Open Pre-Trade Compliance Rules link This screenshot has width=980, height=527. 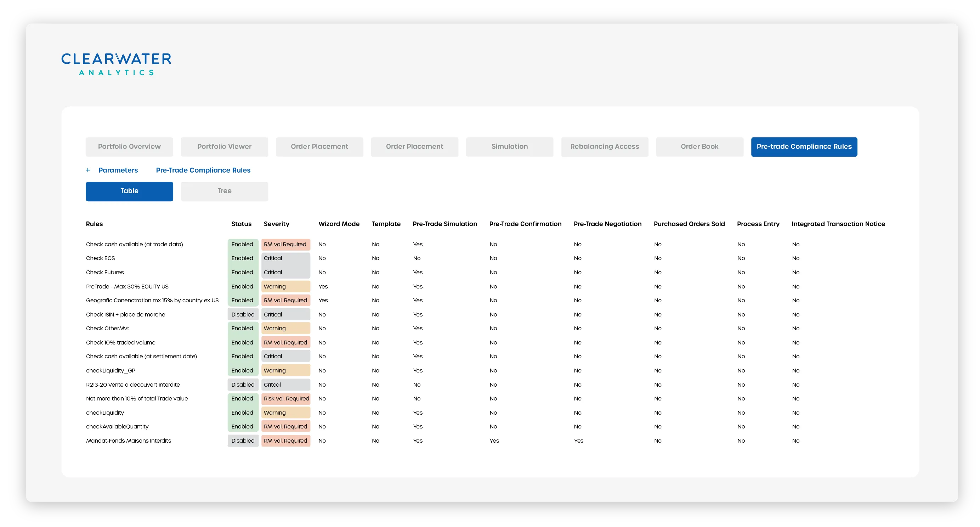(203, 170)
